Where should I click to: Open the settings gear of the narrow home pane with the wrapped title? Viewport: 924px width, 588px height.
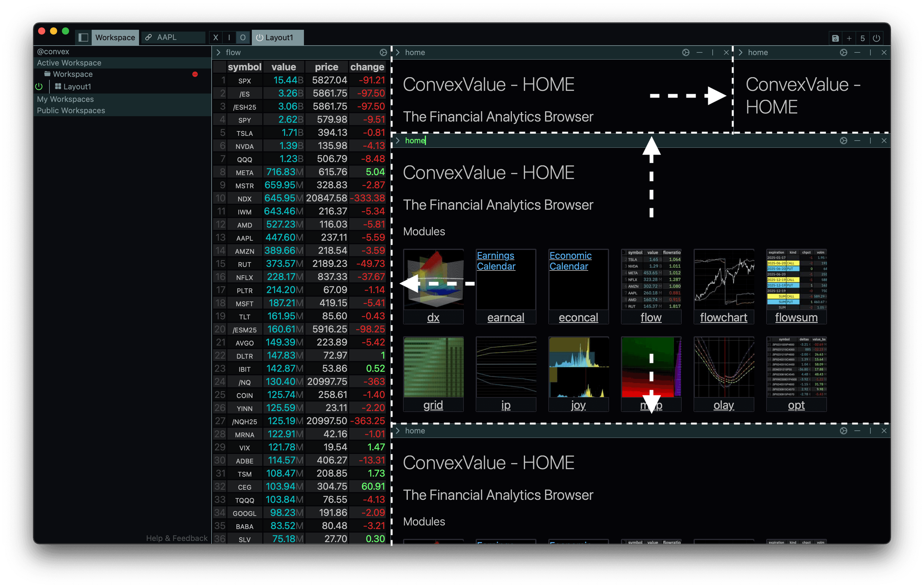point(843,52)
